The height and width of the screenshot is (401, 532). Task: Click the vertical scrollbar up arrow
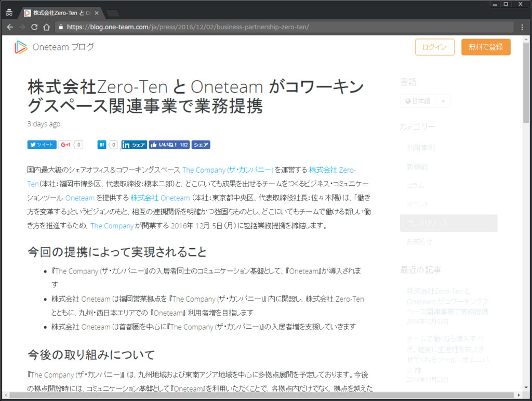pos(526,39)
